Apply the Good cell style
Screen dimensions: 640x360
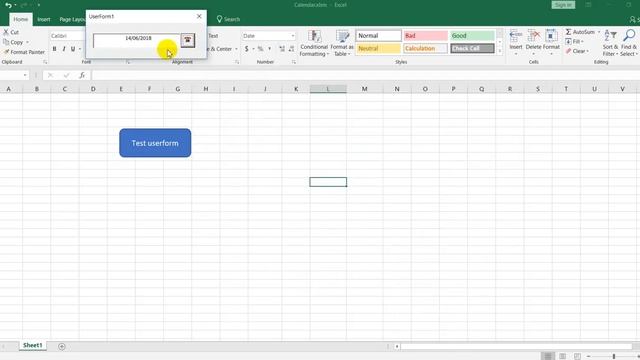point(472,36)
